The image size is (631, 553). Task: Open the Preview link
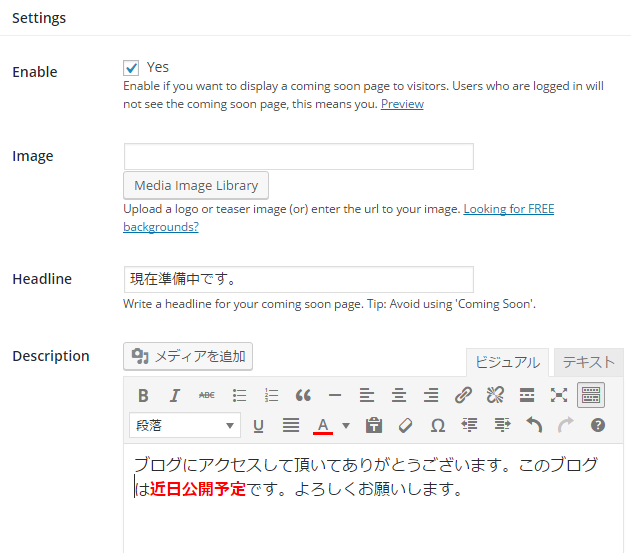(402, 104)
